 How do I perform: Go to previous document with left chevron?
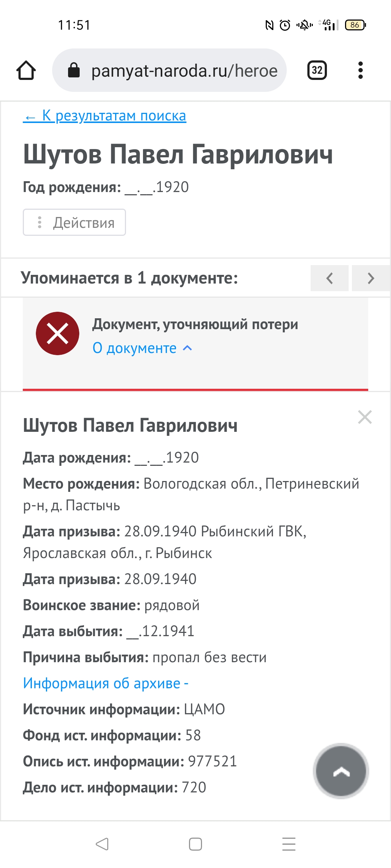329,278
